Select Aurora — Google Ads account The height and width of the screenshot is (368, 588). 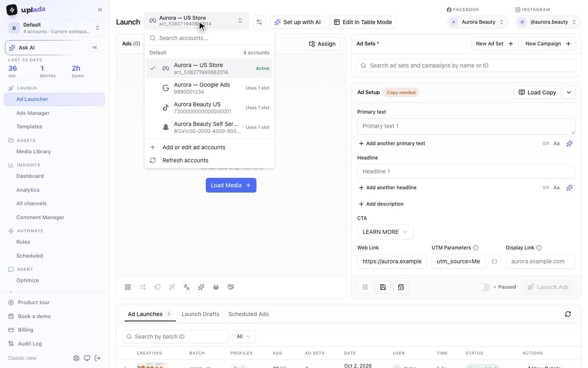(x=209, y=88)
